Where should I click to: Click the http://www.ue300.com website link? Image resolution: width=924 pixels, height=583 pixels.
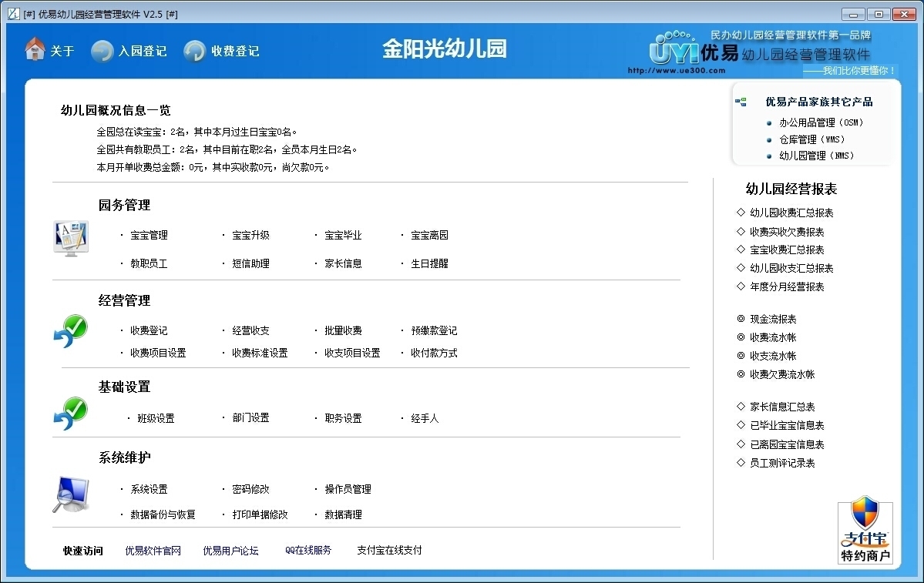(x=677, y=71)
